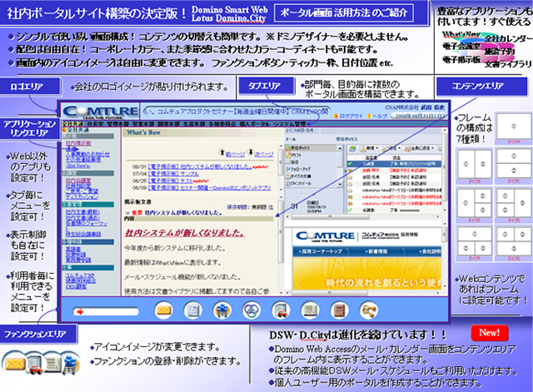Select the single-pane frame layout thumbnail
This screenshot has width=533, height=392.
(x=514, y=127)
